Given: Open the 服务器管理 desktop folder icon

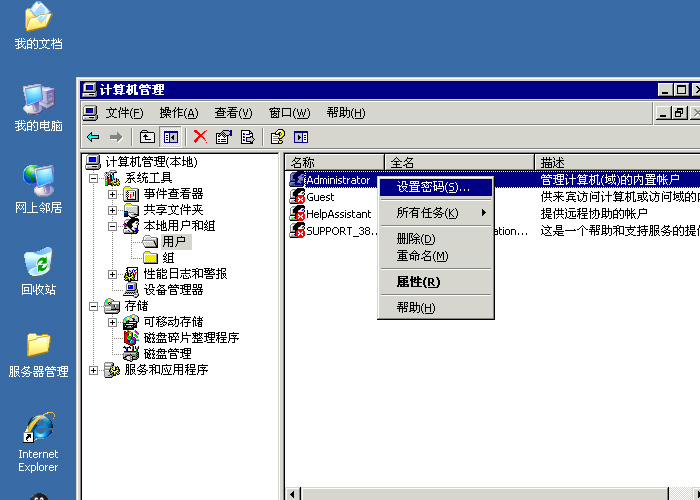Looking at the screenshot, I should (x=38, y=355).
